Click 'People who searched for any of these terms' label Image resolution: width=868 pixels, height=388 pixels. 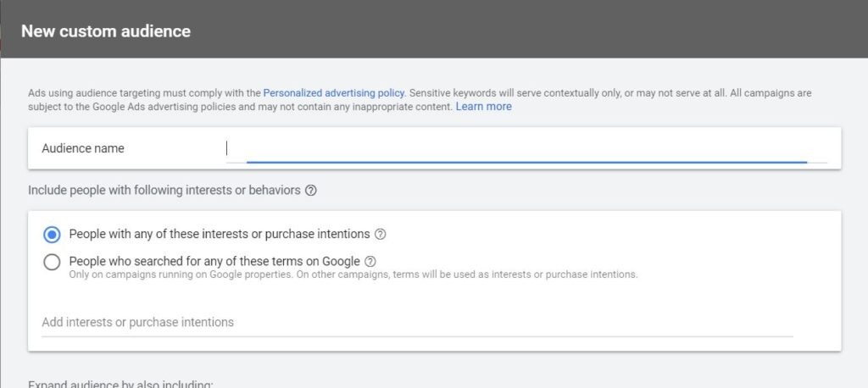(x=214, y=262)
